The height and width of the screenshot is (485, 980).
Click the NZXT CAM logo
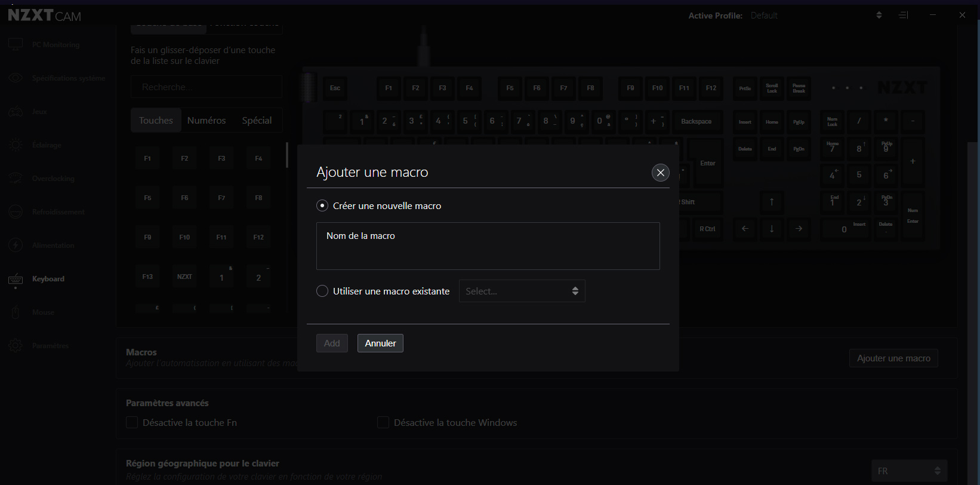[x=45, y=16]
